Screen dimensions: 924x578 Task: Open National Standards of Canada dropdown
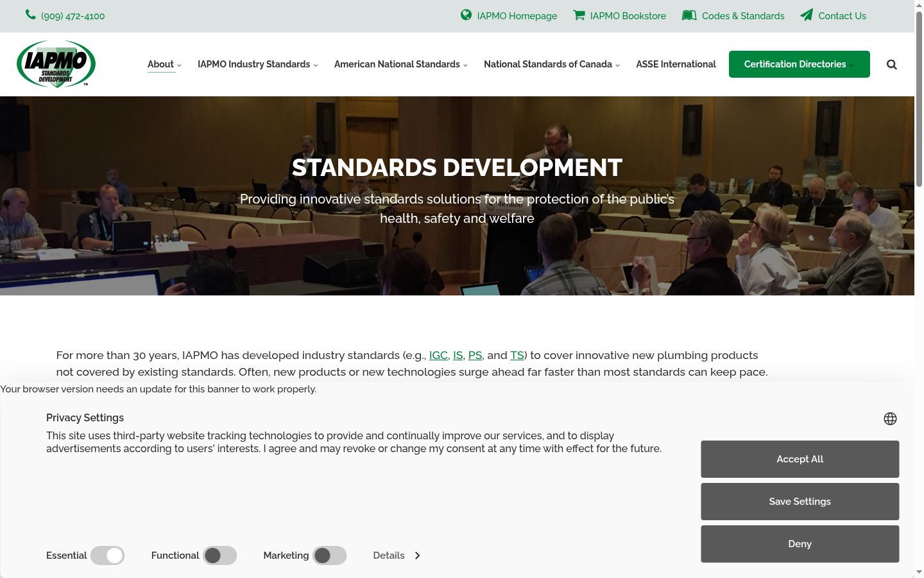(x=552, y=64)
